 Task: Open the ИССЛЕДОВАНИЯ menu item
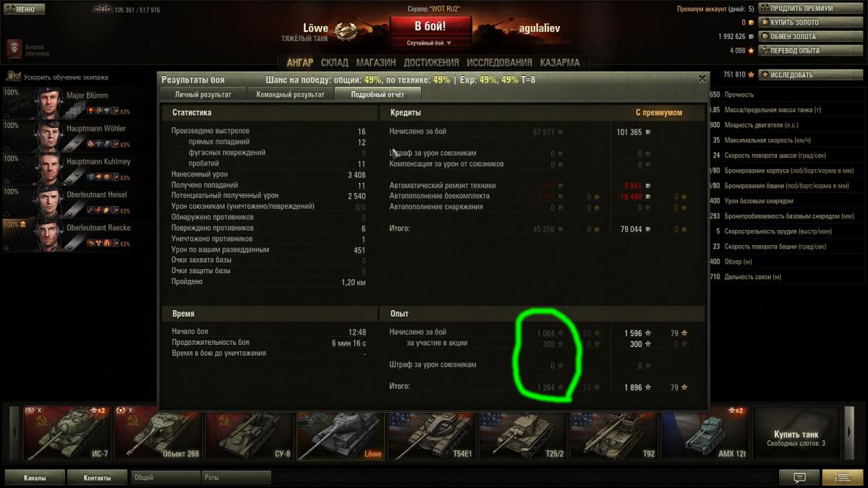pos(499,63)
